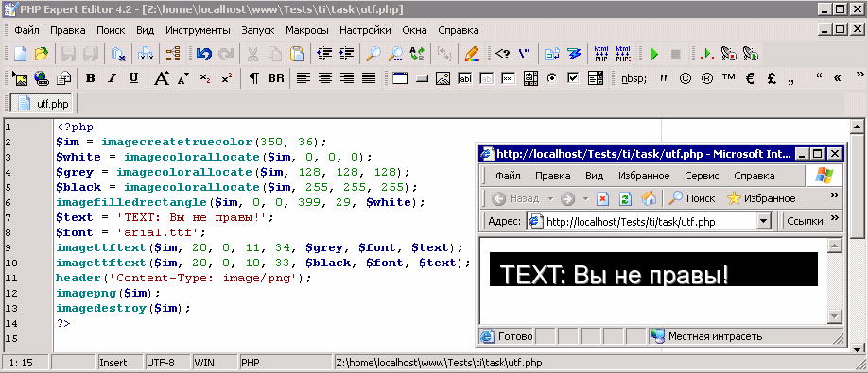This screenshot has height=373, width=868.
Task: Click the insert textarea icon
Action: click(x=530, y=78)
